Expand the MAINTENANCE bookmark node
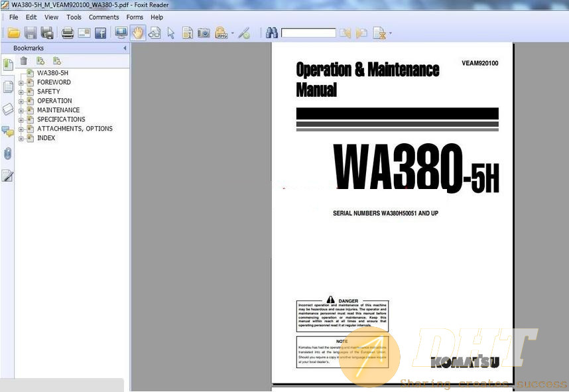Screen dimensions: 569x392 (x=21, y=111)
